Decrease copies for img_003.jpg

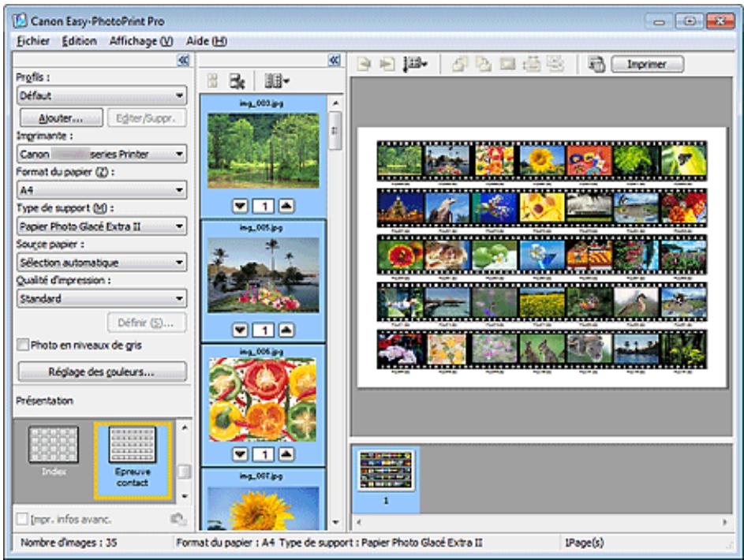click(240, 206)
